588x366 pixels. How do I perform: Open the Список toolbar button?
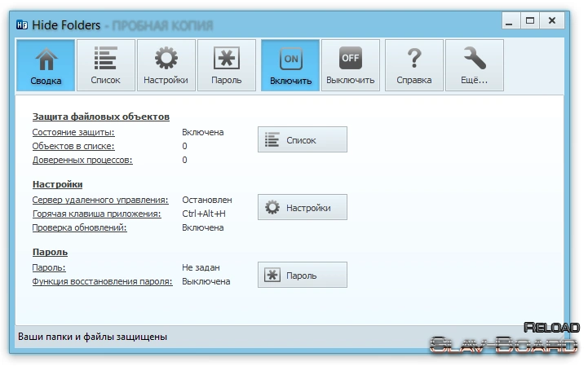(106, 65)
